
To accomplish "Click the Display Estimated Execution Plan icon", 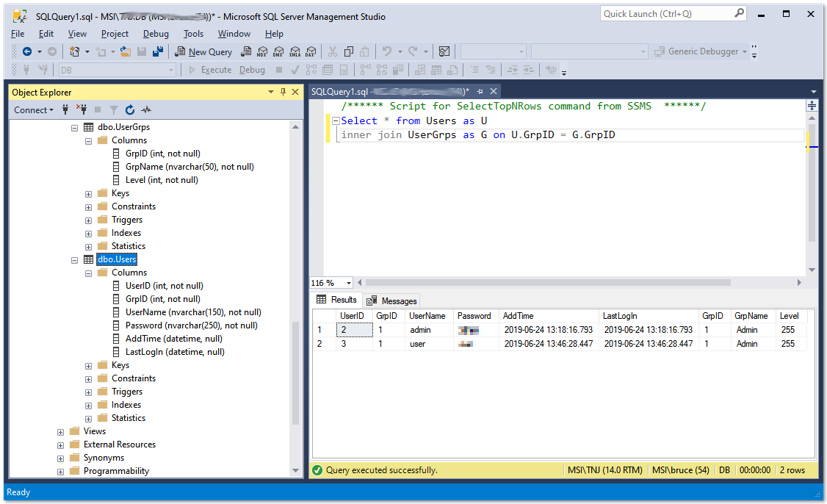I will pyautogui.click(x=311, y=70).
